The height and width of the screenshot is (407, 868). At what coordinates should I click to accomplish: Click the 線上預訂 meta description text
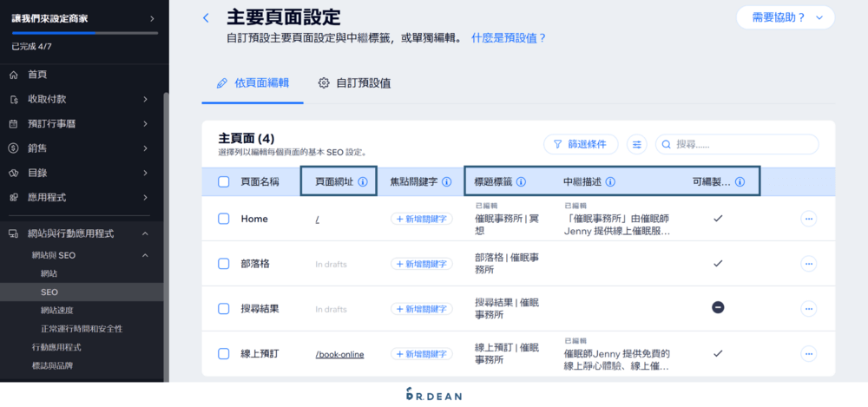coord(617,359)
